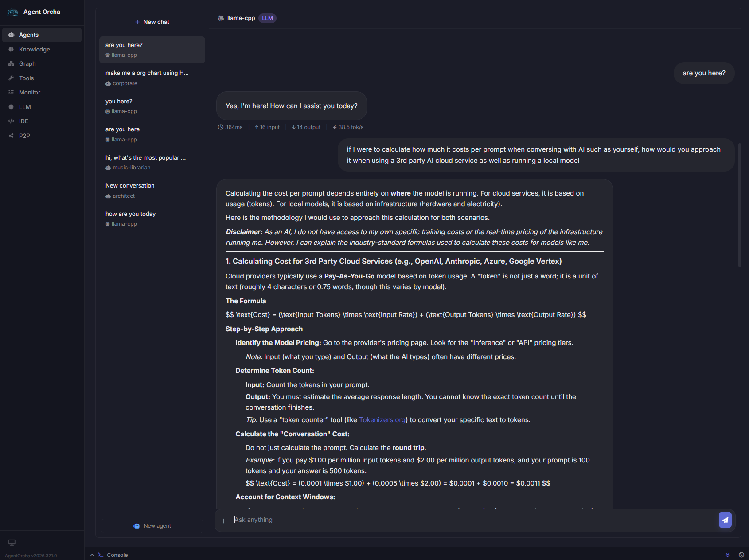Start a New chat
The width and height of the screenshot is (749, 560).
tap(152, 21)
